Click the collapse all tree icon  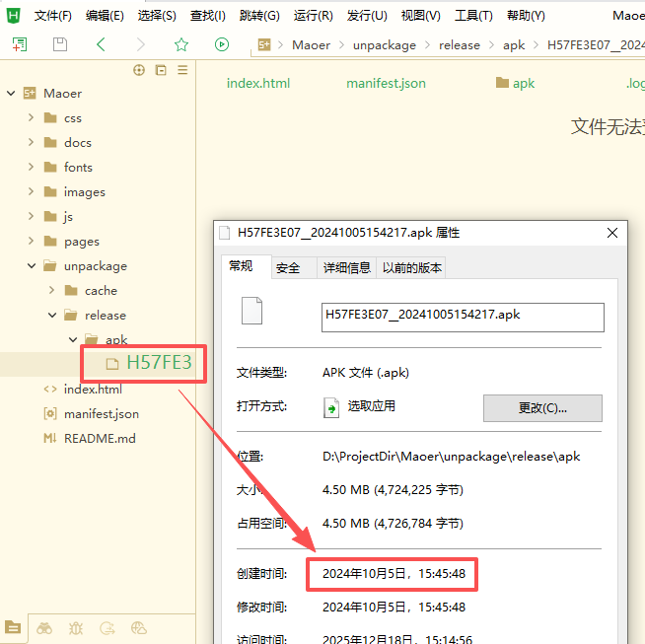point(161,70)
